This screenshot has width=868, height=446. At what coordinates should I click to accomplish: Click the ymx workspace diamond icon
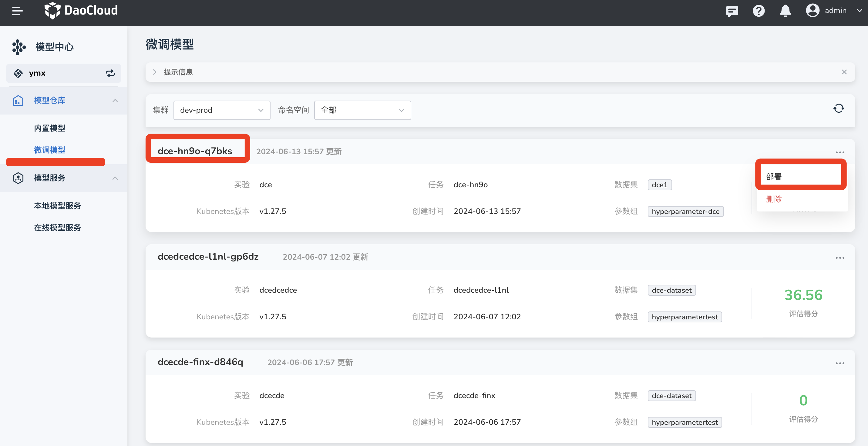pos(18,73)
